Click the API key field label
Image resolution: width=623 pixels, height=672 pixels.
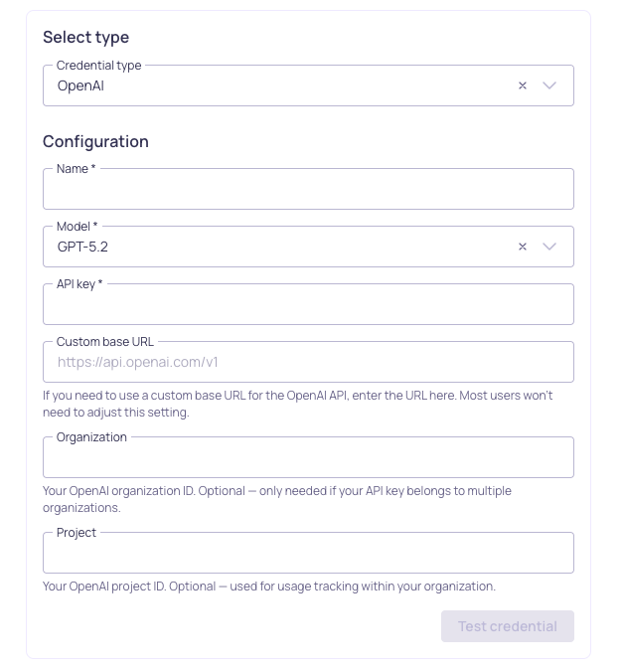(x=79, y=284)
